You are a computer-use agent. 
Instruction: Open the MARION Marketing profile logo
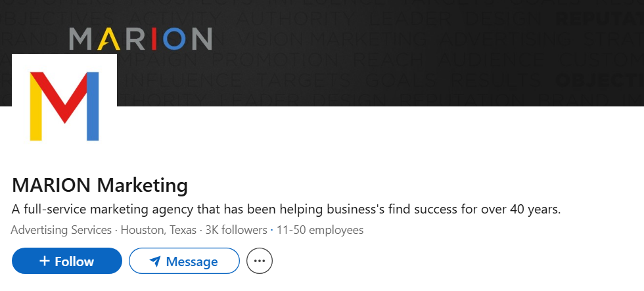click(x=64, y=106)
